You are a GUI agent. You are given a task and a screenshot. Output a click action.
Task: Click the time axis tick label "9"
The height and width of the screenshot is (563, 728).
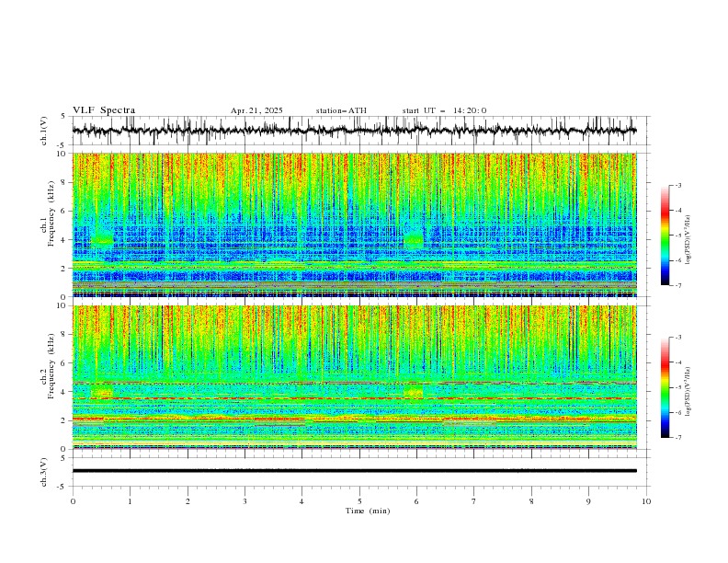[588, 501]
